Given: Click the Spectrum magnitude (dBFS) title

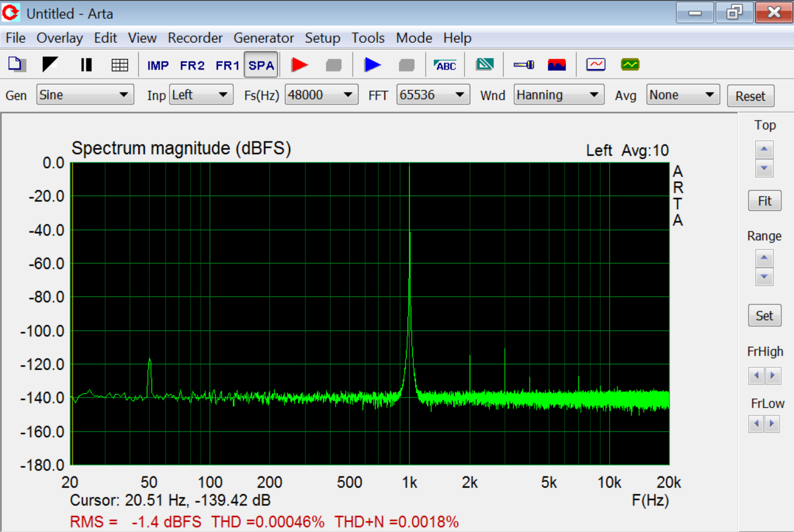Looking at the screenshot, I should click(x=181, y=148).
